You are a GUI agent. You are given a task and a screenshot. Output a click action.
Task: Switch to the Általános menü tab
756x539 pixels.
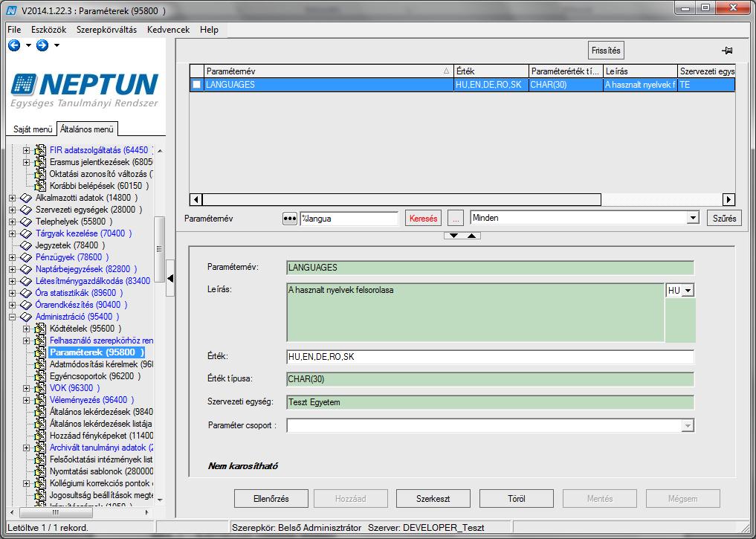(x=87, y=129)
